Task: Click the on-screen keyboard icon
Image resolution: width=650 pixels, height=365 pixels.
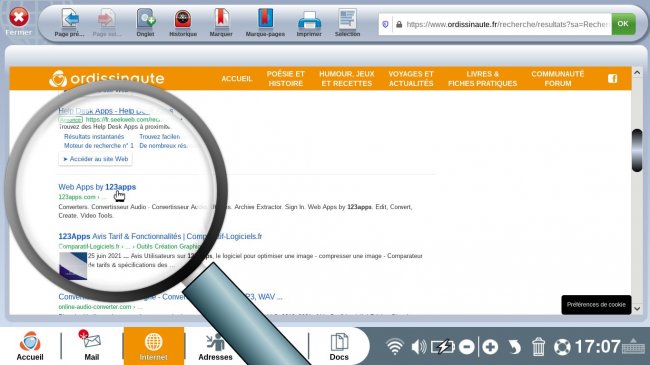Action: coord(633,346)
